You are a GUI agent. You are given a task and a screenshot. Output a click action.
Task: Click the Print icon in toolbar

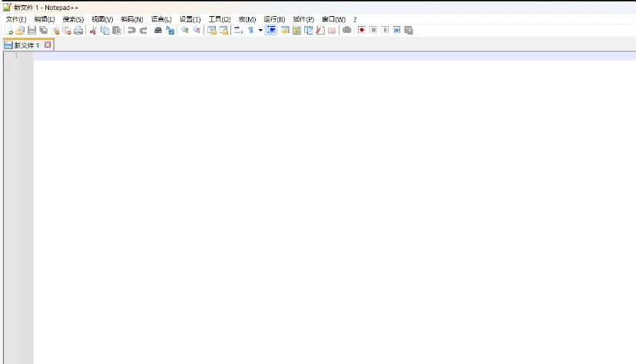pos(78,30)
